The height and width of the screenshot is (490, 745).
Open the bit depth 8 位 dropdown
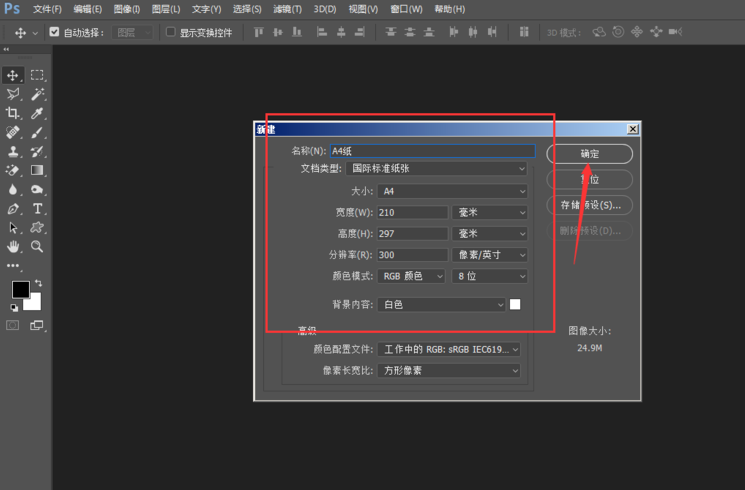pyautogui.click(x=490, y=276)
